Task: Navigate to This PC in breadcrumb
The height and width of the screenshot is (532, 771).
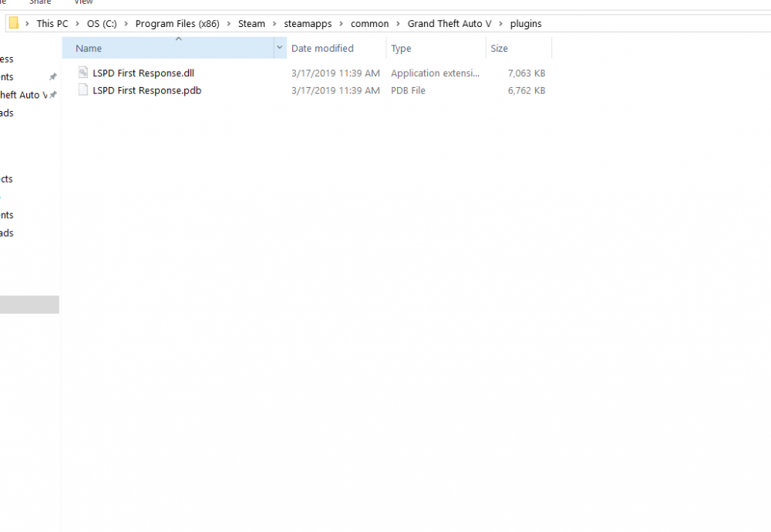Action: [x=52, y=24]
